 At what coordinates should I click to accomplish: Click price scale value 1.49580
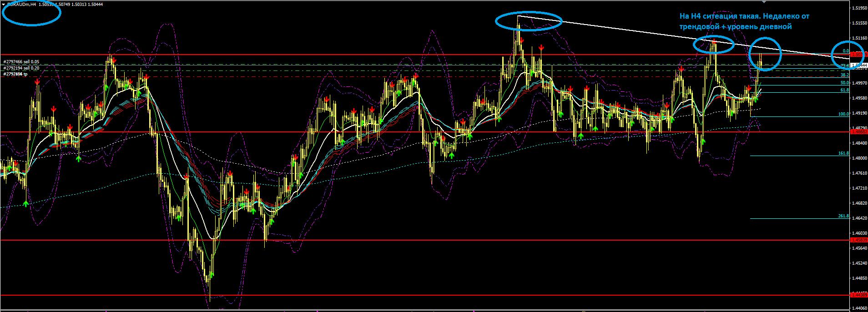(x=859, y=98)
